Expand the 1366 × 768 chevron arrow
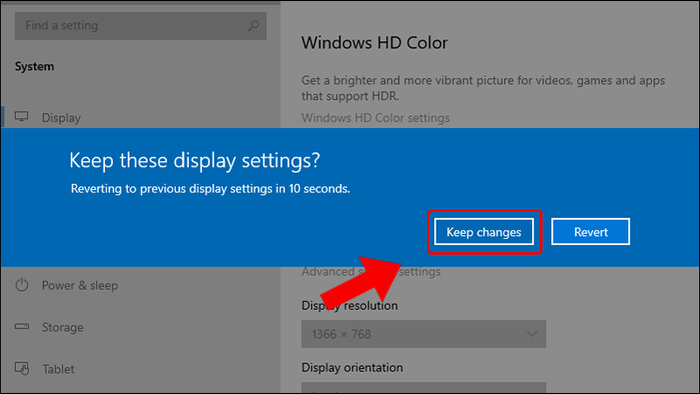This screenshot has height=394, width=700. pos(532,334)
